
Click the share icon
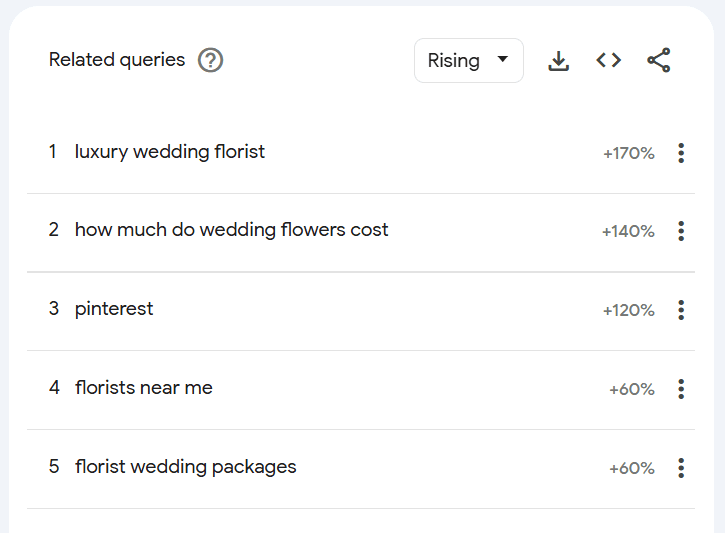pos(658,60)
